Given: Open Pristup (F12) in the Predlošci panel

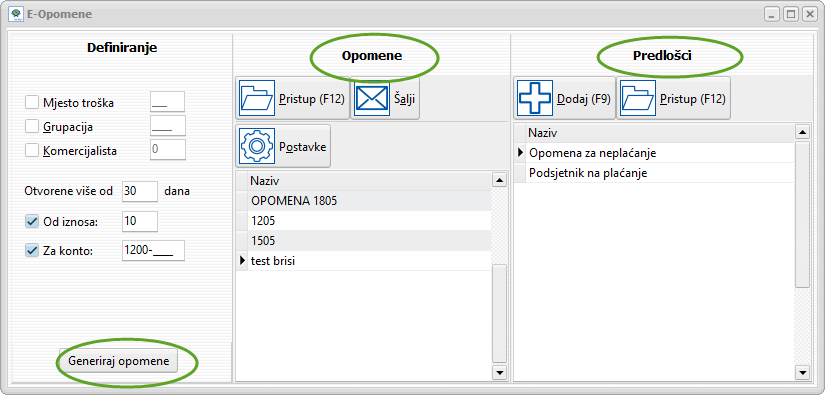Looking at the screenshot, I should [673, 99].
